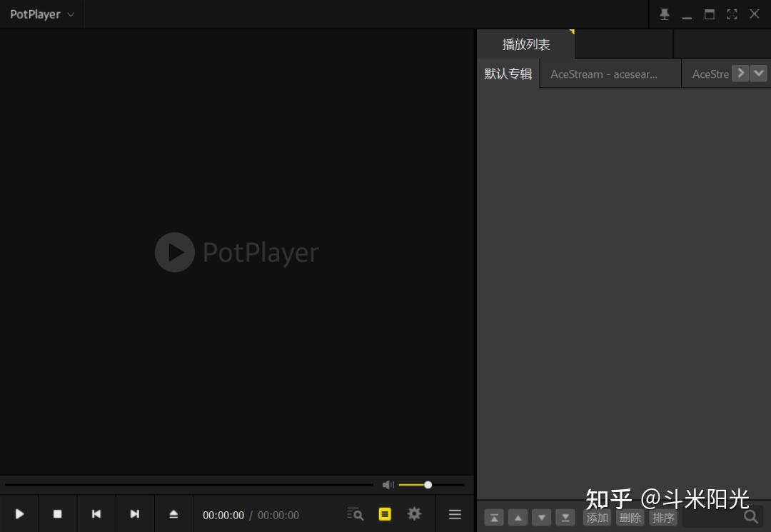Viewport: 771px width, 532px height.
Task: Open the PotPlayer main menu dropdown
Action: tap(42, 14)
